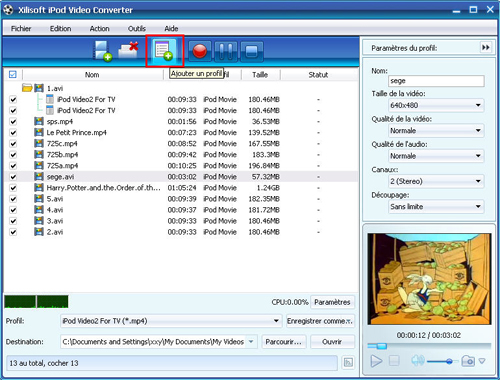Image resolution: width=500 pixels, height=380 pixels.
Task: Uncheck the 725b.mp4 checkbox
Action: [x=13, y=155]
